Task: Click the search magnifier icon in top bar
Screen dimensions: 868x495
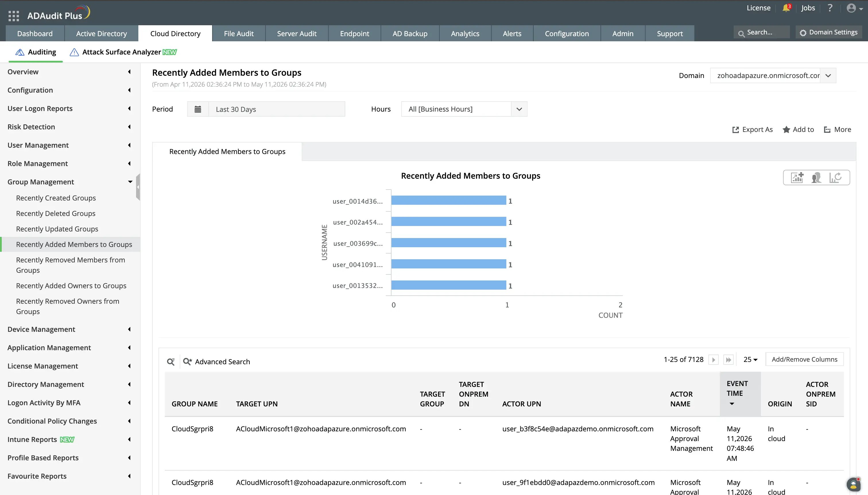Action: (741, 33)
